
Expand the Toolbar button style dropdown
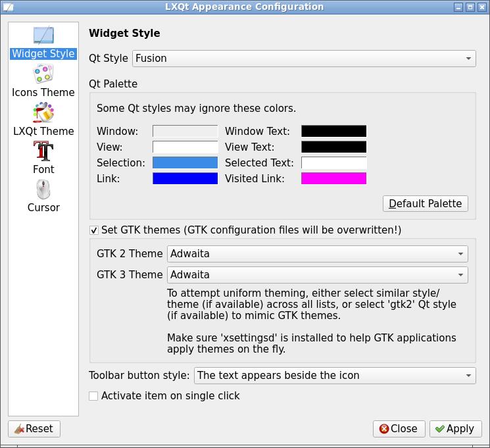click(x=335, y=376)
